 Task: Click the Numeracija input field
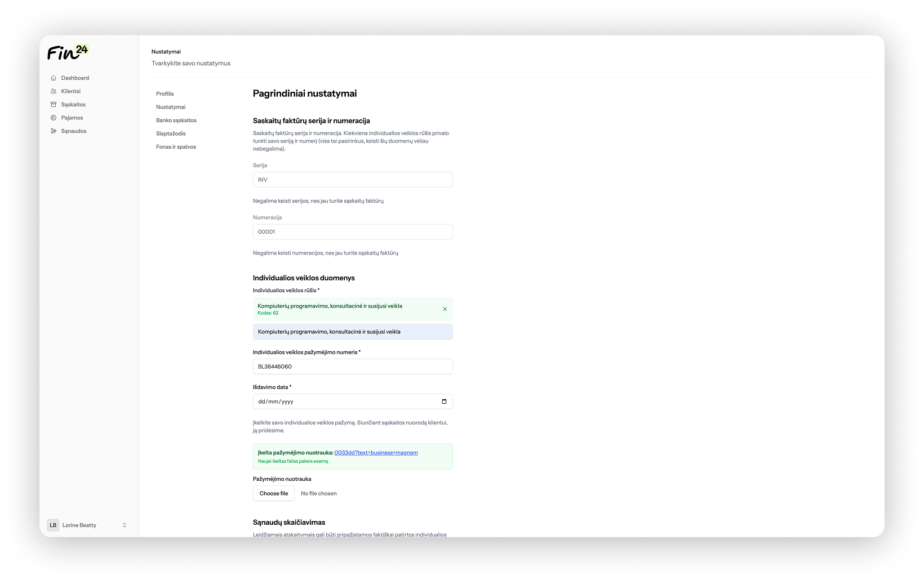(x=352, y=232)
